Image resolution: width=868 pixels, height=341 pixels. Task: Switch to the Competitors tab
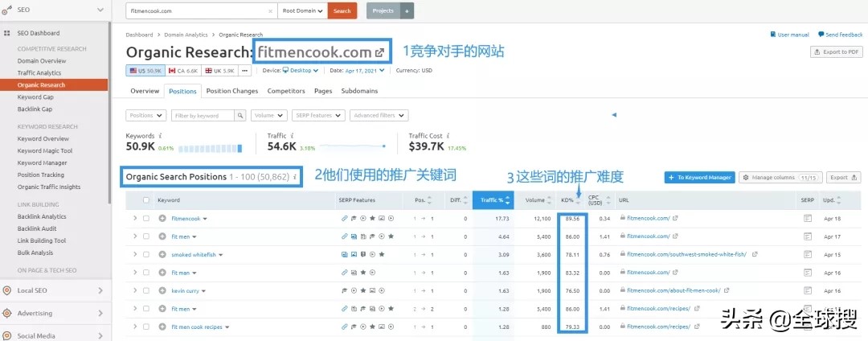point(286,91)
